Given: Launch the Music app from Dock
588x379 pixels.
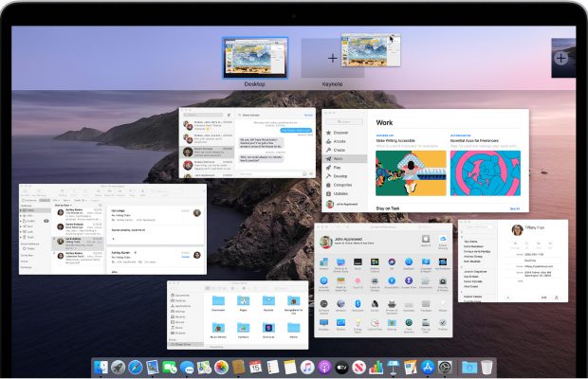Looking at the screenshot, I should [x=306, y=367].
